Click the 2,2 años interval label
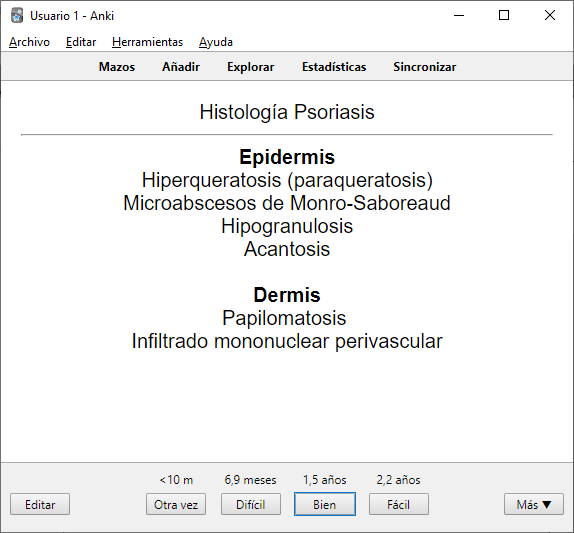This screenshot has width=574, height=533. [x=399, y=480]
